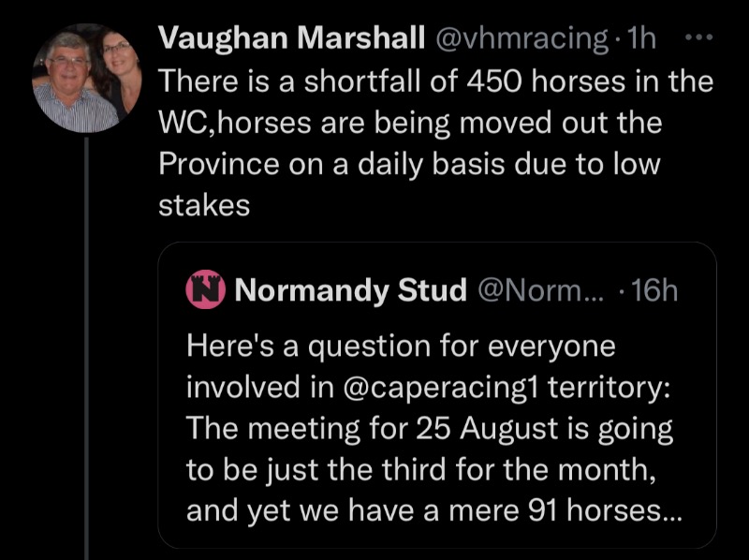
Task: Click the word "stakes" ending the tweet
Action: click(x=204, y=206)
